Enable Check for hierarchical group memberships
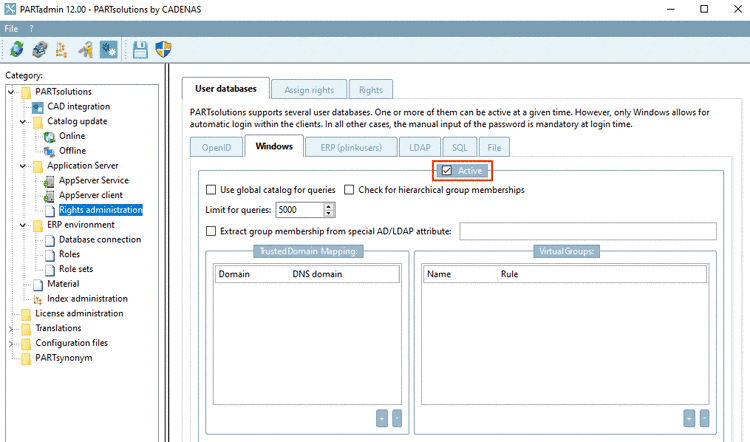Image resolution: width=750 pixels, height=442 pixels. [349, 190]
